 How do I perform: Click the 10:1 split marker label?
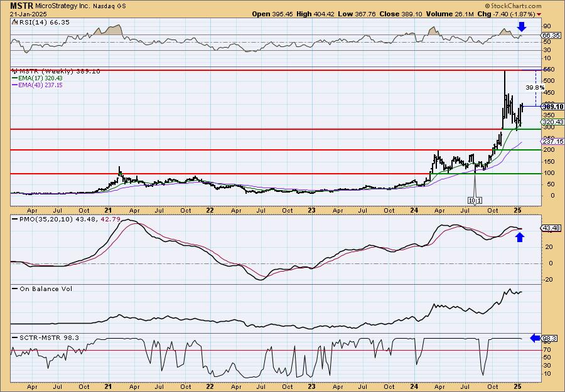475,200
